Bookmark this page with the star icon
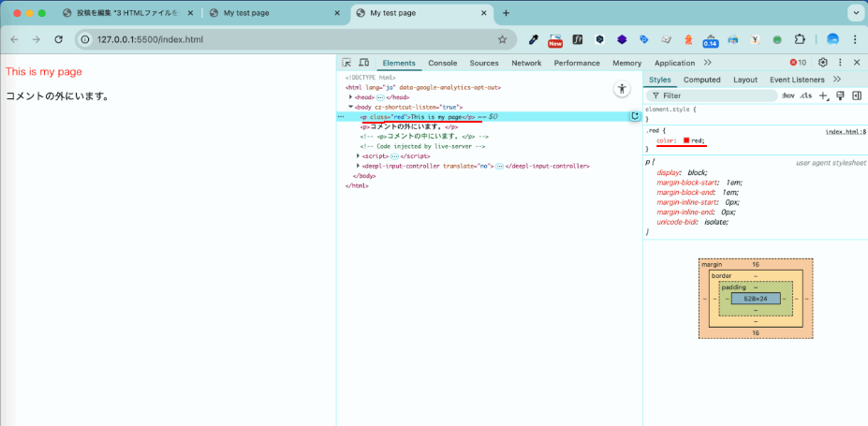The image size is (868, 426). pyautogui.click(x=502, y=40)
